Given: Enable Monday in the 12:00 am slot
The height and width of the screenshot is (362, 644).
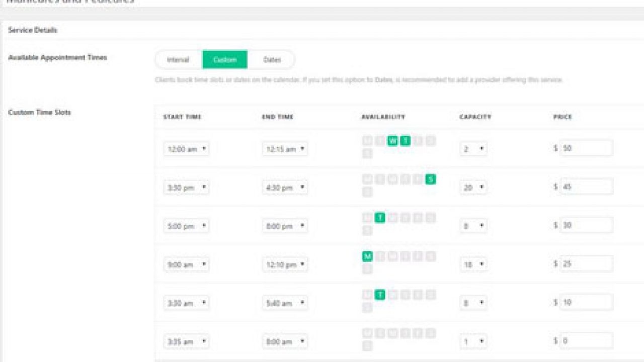Looking at the screenshot, I should pos(367,141).
